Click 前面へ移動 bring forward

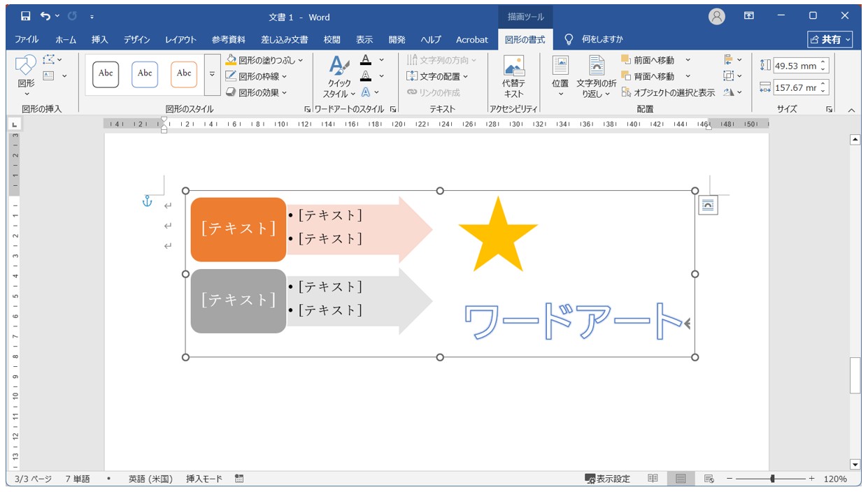click(x=648, y=60)
